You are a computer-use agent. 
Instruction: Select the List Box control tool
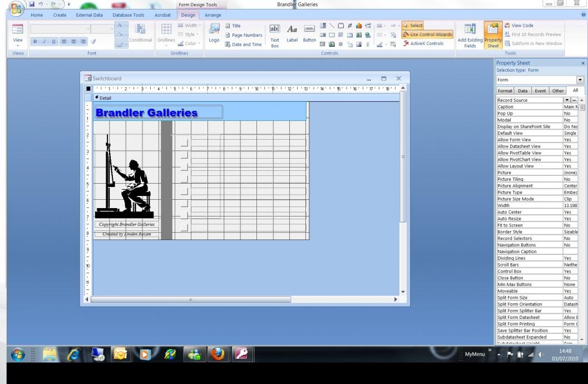pos(323,35)
